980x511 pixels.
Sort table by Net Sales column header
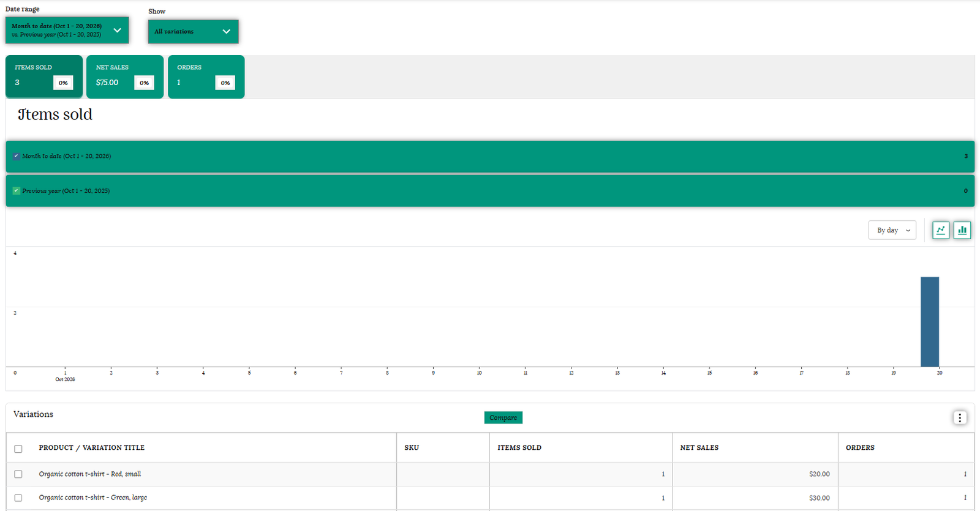(699, 448)
